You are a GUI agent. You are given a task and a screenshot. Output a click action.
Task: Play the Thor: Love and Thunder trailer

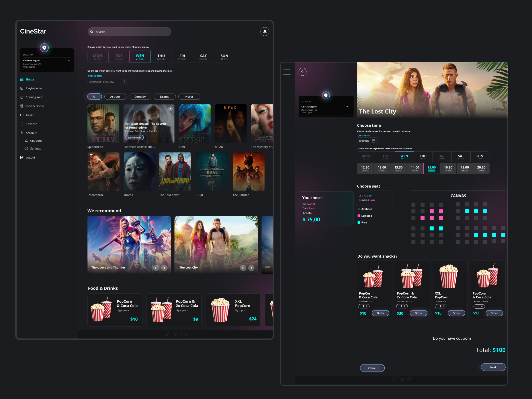click(156, 268)
